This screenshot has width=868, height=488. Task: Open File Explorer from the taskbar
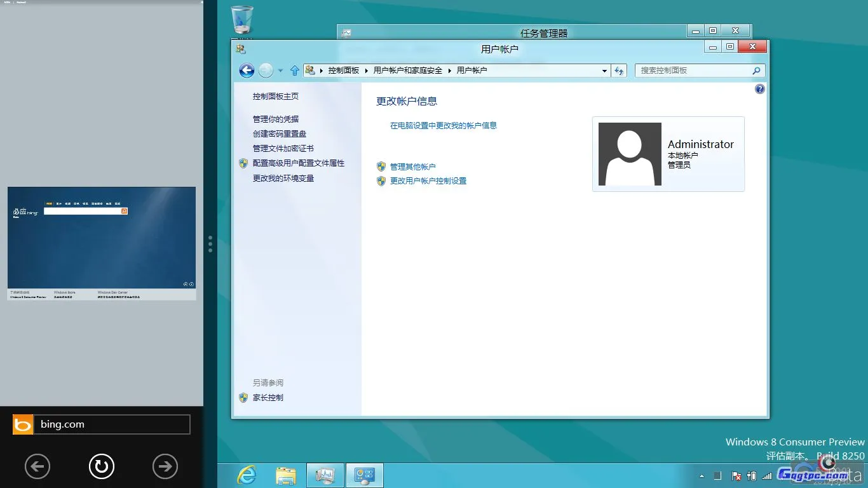coord(285,475)
